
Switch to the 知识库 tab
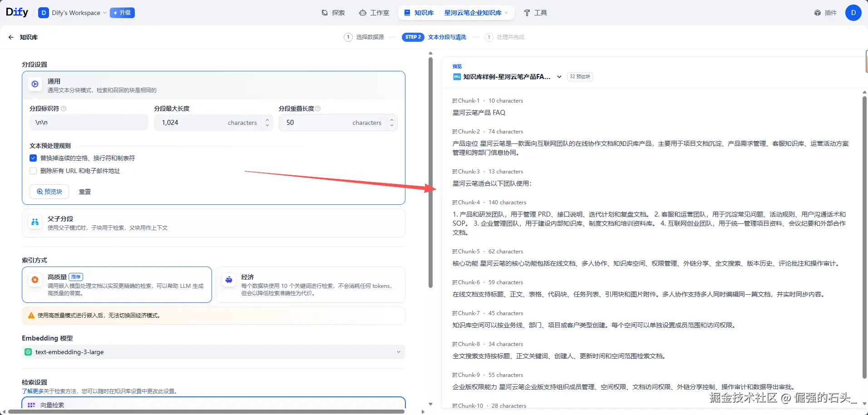[419, 13]
